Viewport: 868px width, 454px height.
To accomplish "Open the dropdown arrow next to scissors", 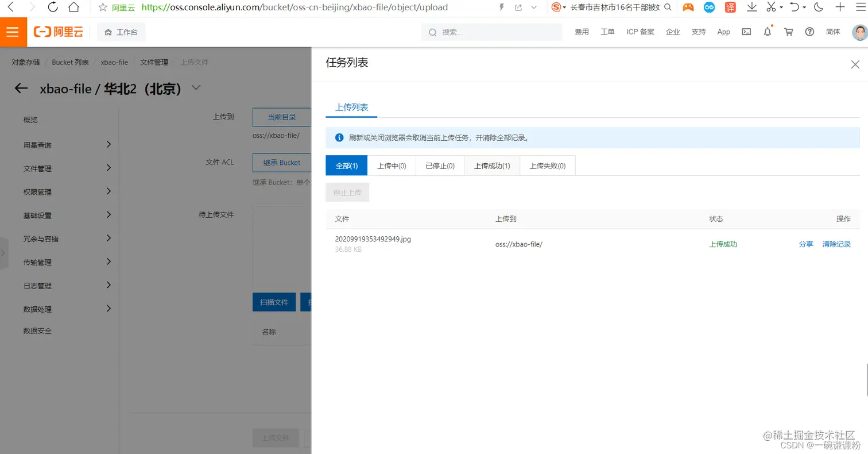I will [781, 7].
